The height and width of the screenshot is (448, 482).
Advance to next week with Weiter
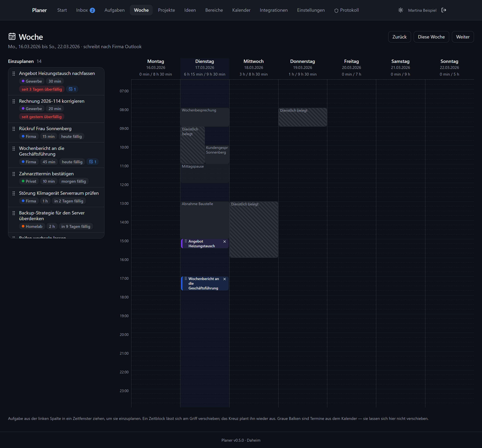(x=463, y=37)
